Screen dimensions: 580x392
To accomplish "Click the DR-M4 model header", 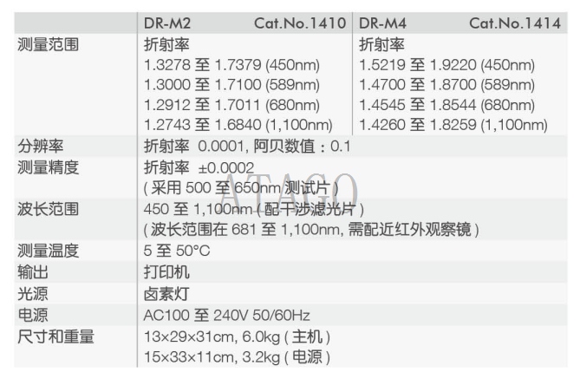I will coord(382,23).
